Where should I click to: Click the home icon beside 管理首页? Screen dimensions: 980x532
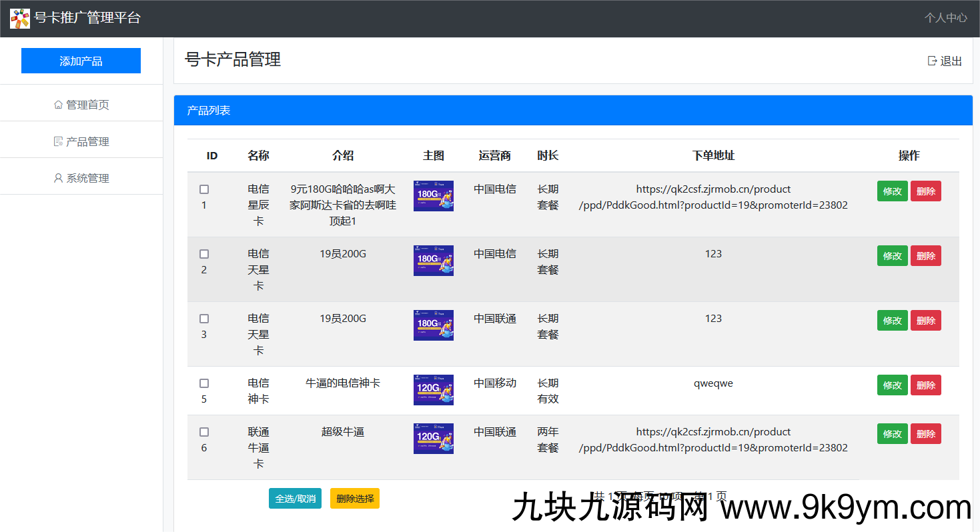tap(58, 105)
